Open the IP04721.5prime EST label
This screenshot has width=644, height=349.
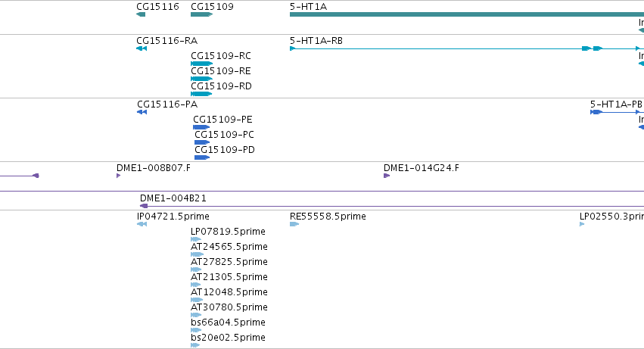click(173, 217)
